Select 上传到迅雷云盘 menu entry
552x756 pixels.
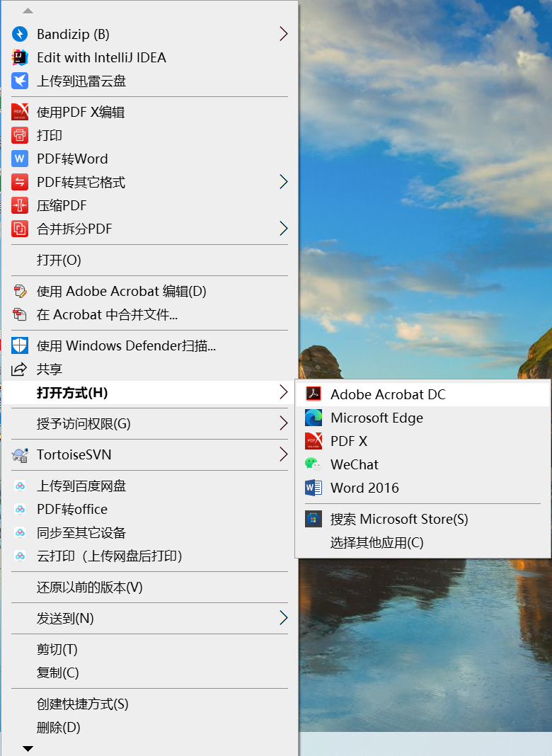pyautogui.click(x=149, y=81)
